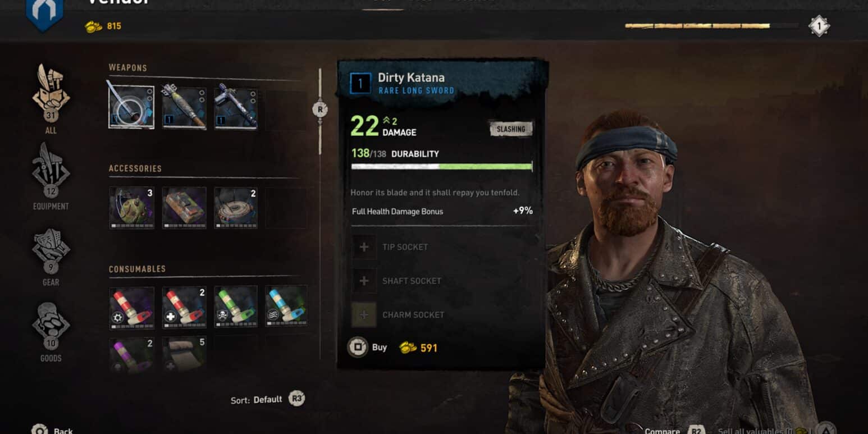Viewport: 868px width, 434px height.
Task: Select the round trap accessory with count 2
Action: [236, 208]
